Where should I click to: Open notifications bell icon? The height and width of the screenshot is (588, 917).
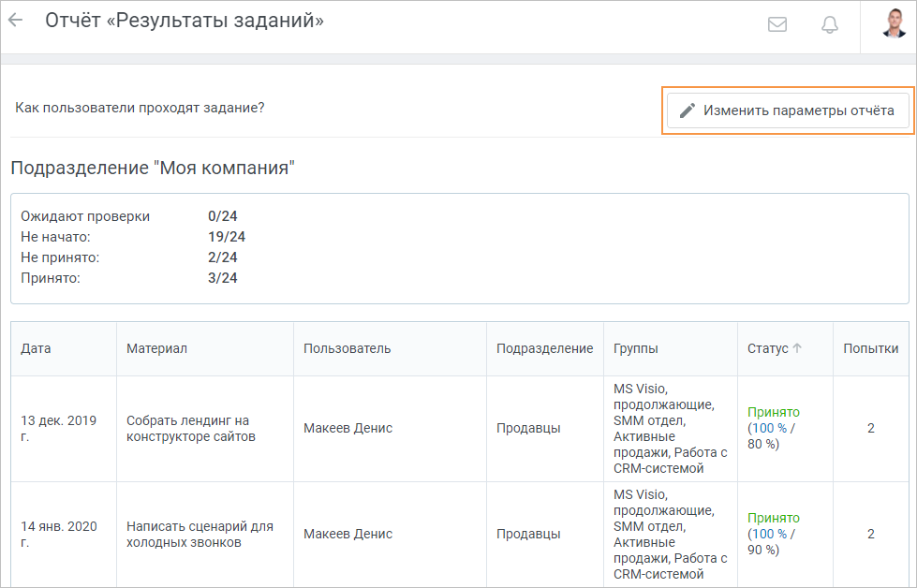coord(829,24)
